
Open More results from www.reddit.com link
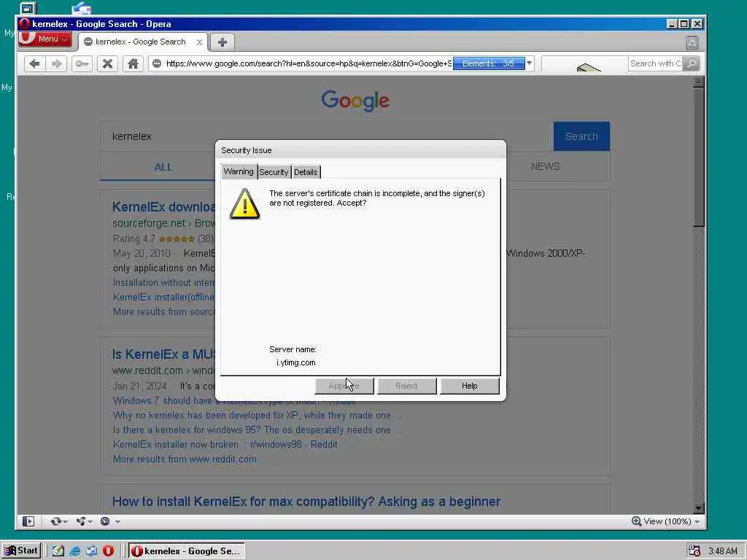[x=185, y=459]
